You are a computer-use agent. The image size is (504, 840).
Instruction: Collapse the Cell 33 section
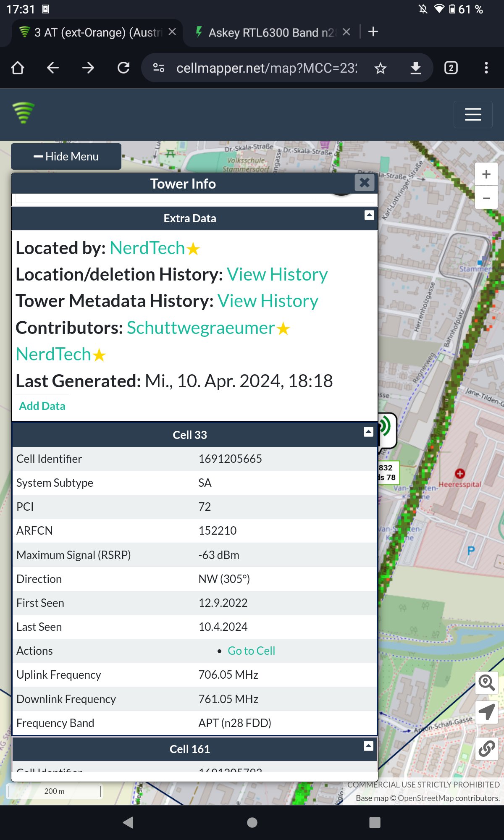tap(368, 432)
